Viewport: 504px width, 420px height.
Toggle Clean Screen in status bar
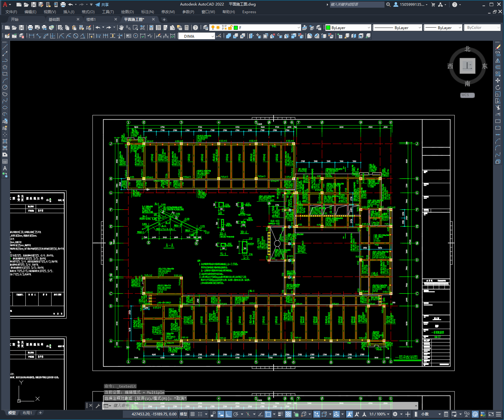[491, 414]
